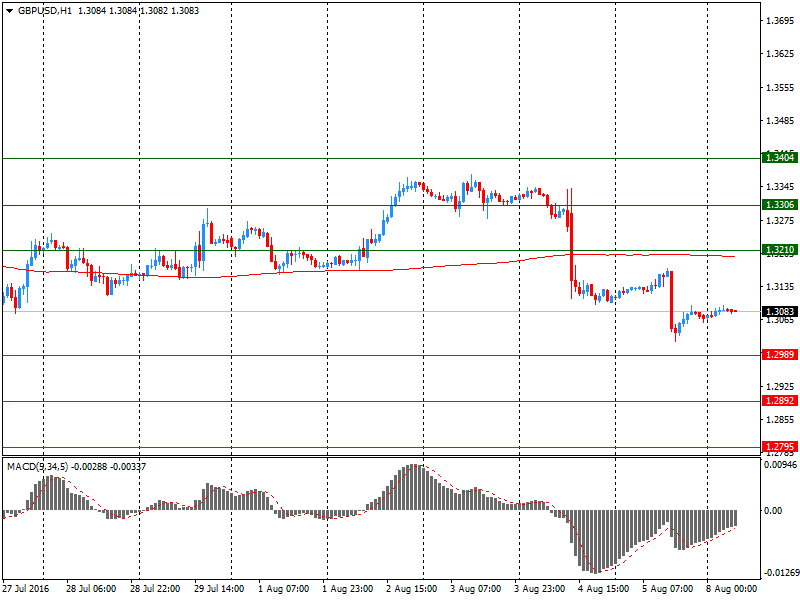Click the 27 Jul 2016 time label

pos(26,588)
